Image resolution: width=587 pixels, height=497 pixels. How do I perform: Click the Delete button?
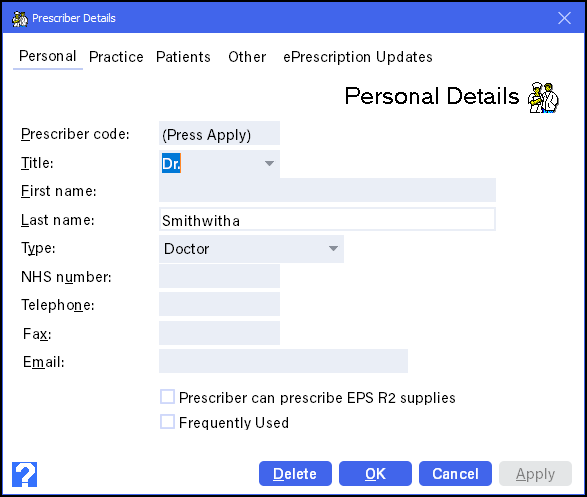coord(295,474)
